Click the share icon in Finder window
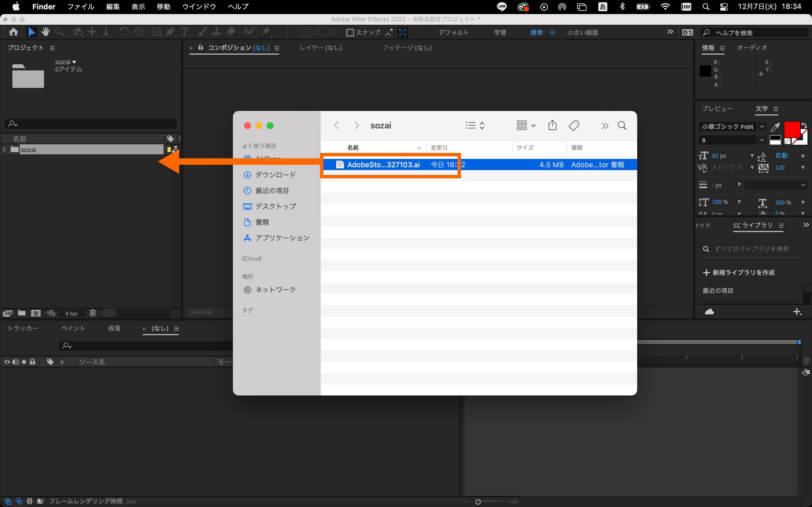 tap(552, 125)
